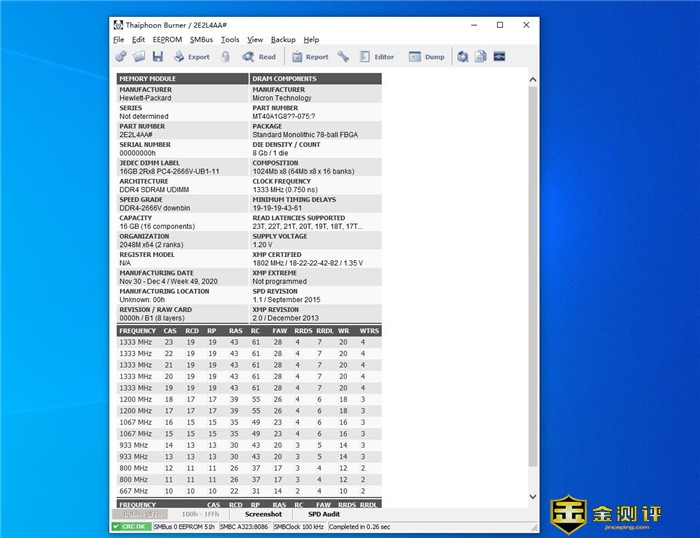Open the Report view from toolbar
Viewport: 700px width, 538px height.
tap(309, 57)
